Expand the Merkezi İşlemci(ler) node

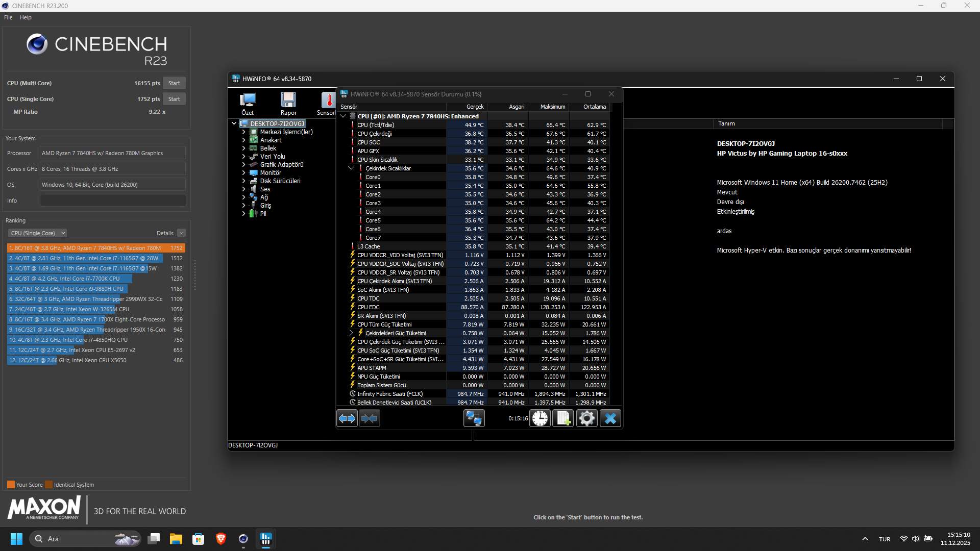click(x=244, y=132)
